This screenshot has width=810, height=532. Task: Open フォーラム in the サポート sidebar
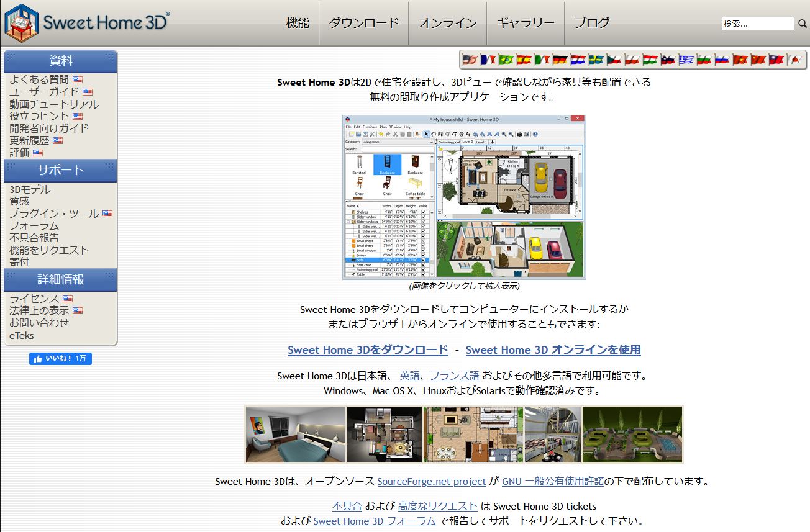[34, 225]
